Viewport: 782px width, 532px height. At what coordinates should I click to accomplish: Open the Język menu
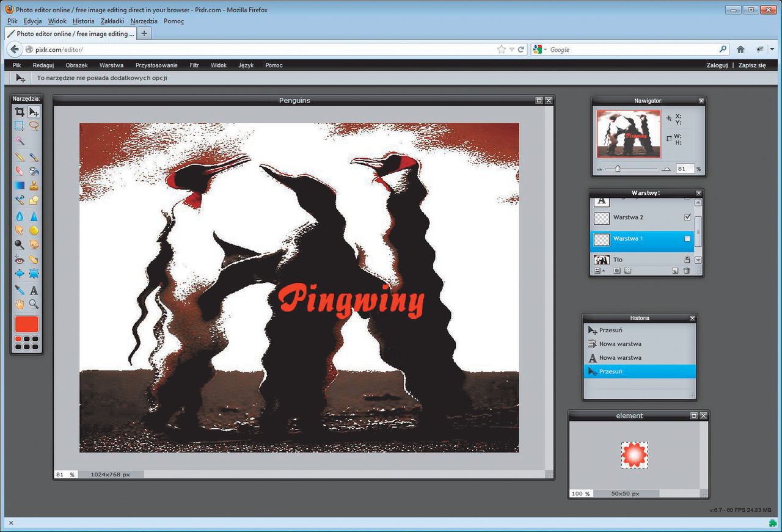click(246, 65)
